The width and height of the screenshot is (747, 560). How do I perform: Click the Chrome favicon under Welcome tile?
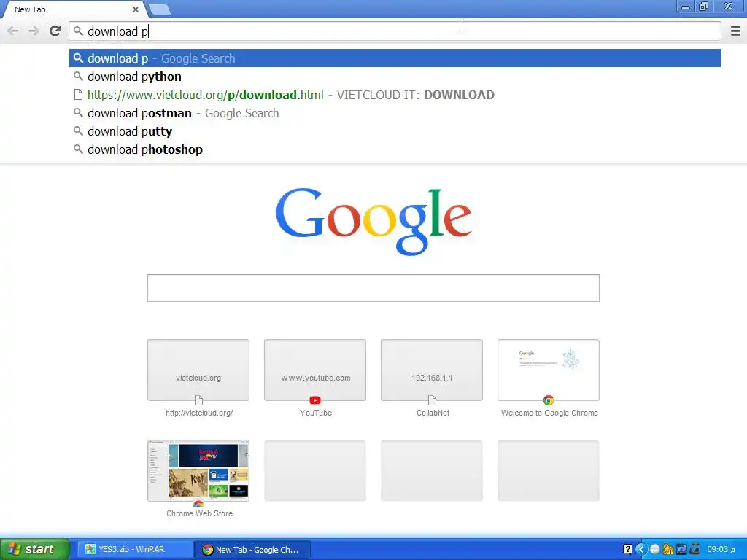point(549,400)
